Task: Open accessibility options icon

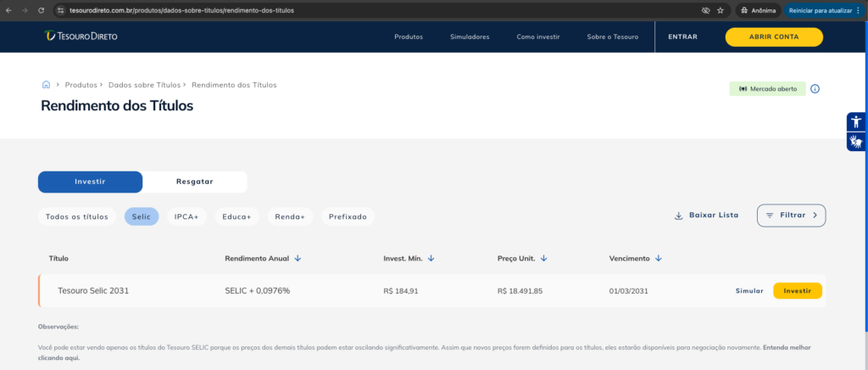Action: (856, 122)
